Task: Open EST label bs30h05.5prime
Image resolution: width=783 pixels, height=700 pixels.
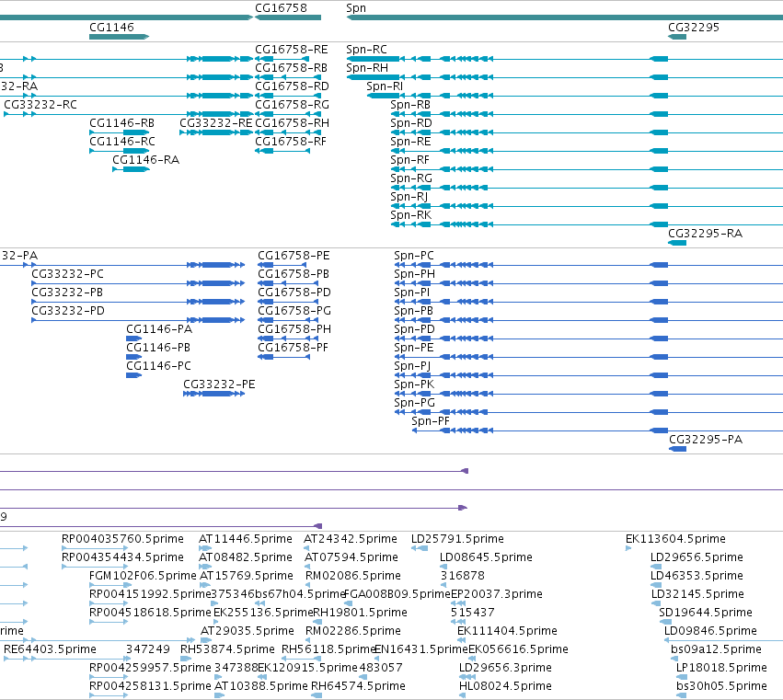Action: [721, 686]
